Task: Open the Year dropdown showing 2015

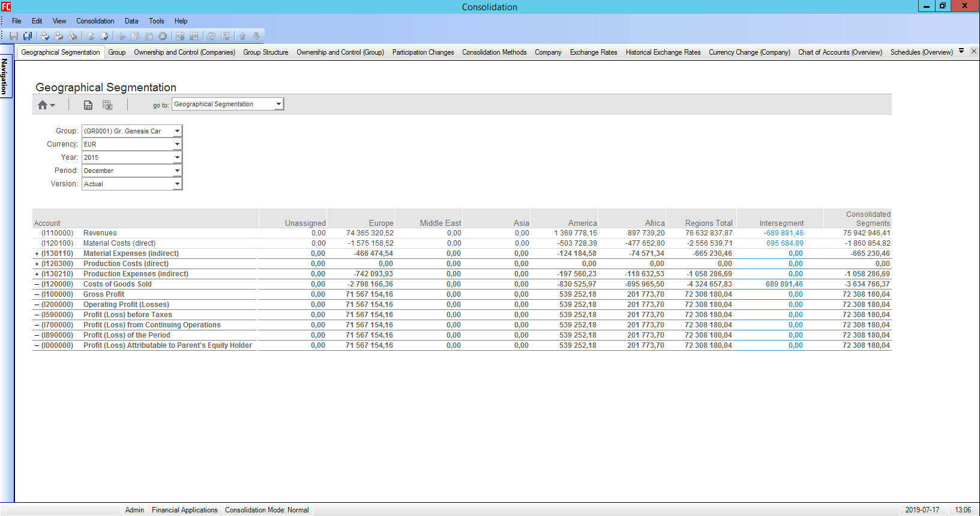Action: [x=132, y=157]
